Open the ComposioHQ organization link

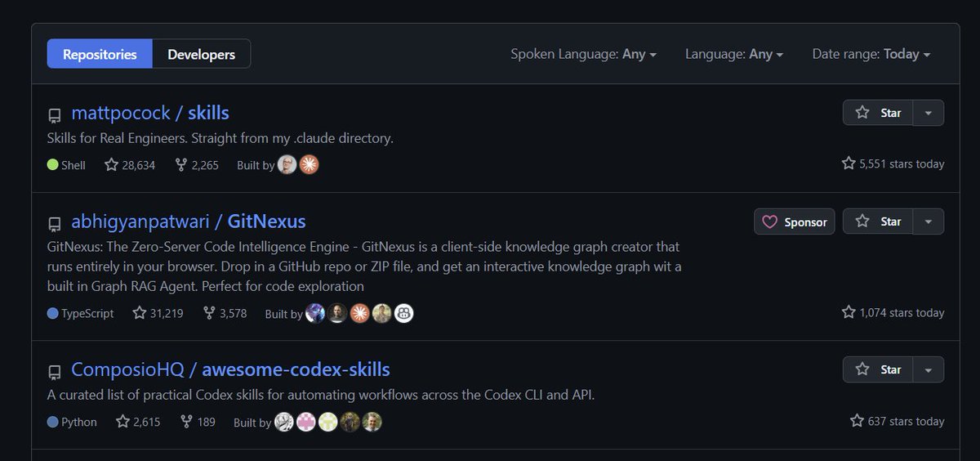[127, 369]
